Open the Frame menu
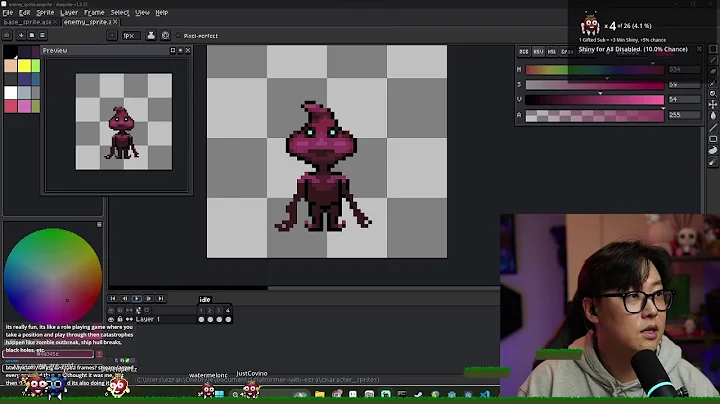720x404 pixels. (94, 12)
